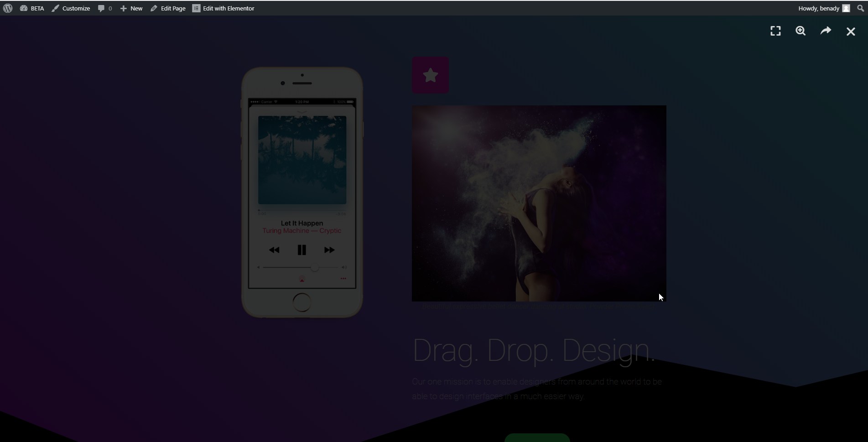The image size is (868, 442).
Task: Toggle lightbox fullscreen mode
Action: (x=775, y=31)
